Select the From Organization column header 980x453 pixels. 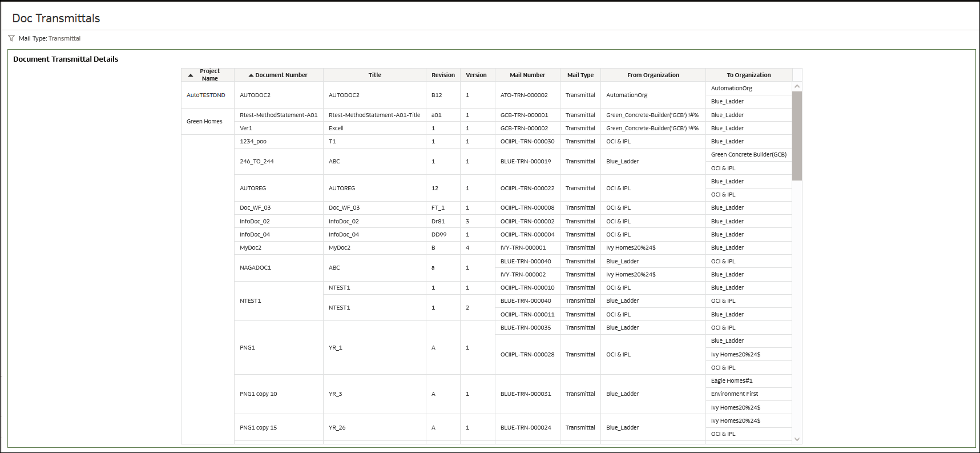click(654, 75)
